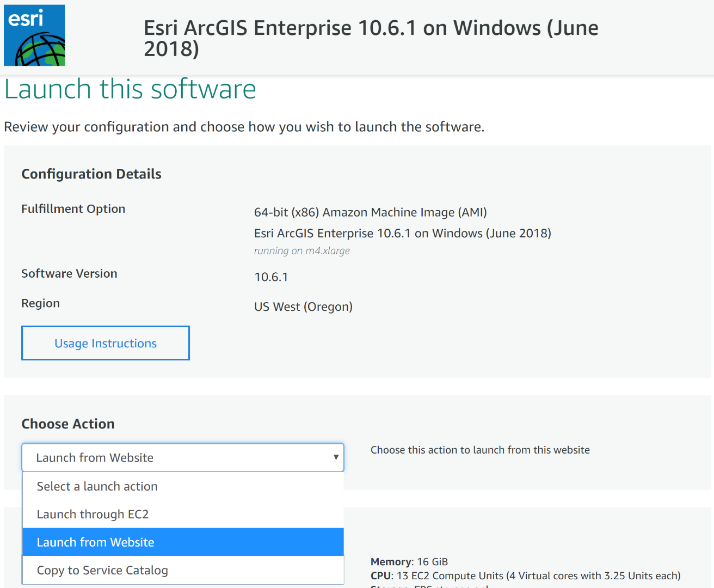Click the 'Launch this software' heading

click(x=130, y=89)
